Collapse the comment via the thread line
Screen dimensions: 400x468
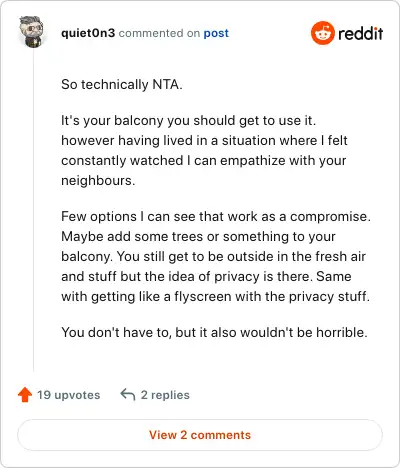click(33, 210)
